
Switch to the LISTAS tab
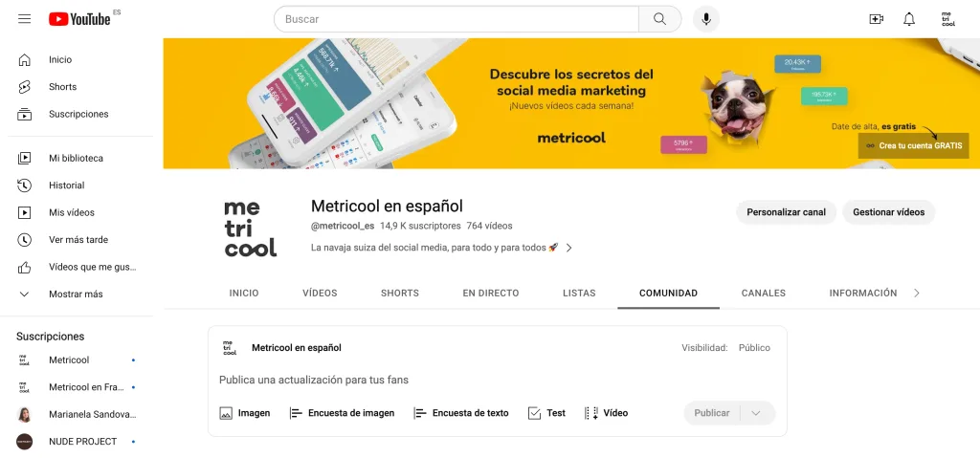(579, 293)
